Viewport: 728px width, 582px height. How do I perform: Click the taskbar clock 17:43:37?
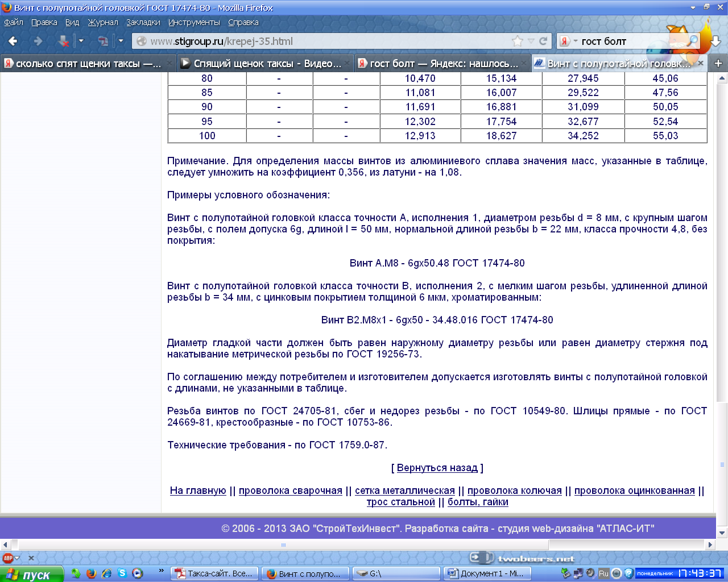(700, 573)
